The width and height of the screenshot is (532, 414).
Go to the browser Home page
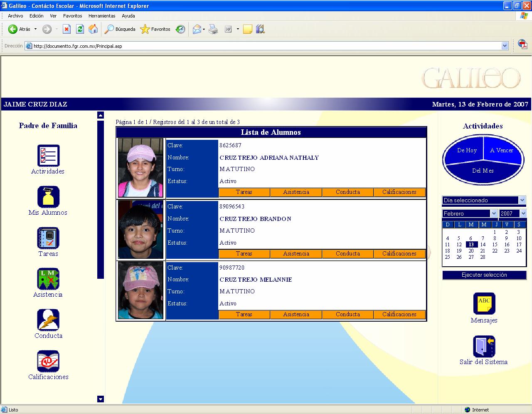click(93, 29)
